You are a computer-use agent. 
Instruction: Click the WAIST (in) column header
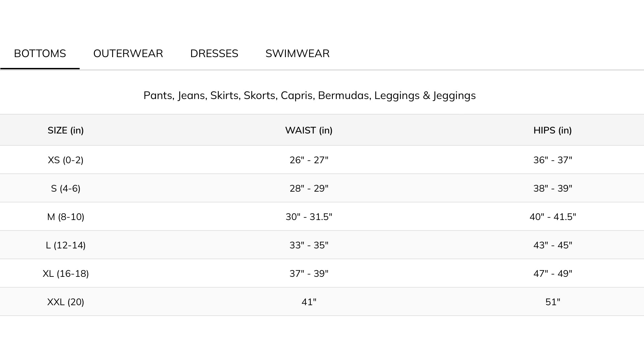pos(309,130)
